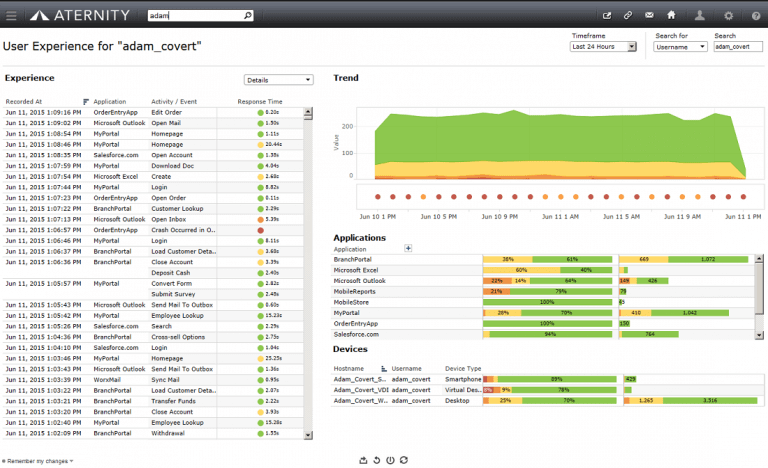Sort by Response Time column header
Image resolution: width=768 pixels, height=468 pixels.
point(260,102)
